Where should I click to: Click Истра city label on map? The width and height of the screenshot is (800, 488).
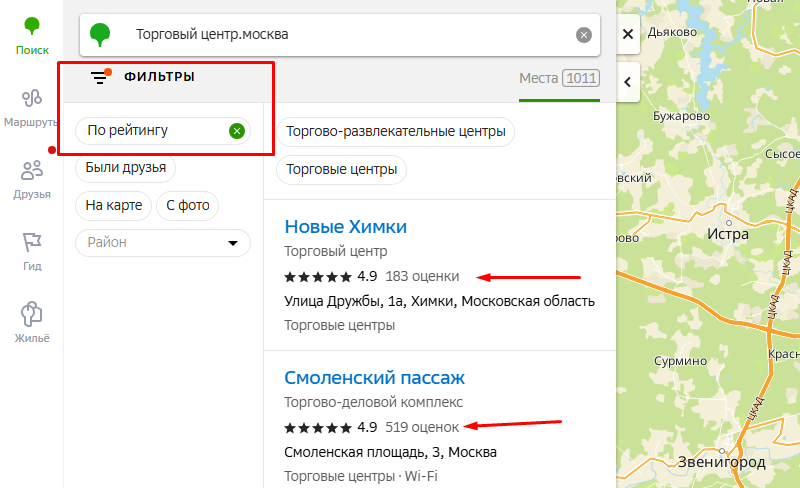[x=728, y=234]
